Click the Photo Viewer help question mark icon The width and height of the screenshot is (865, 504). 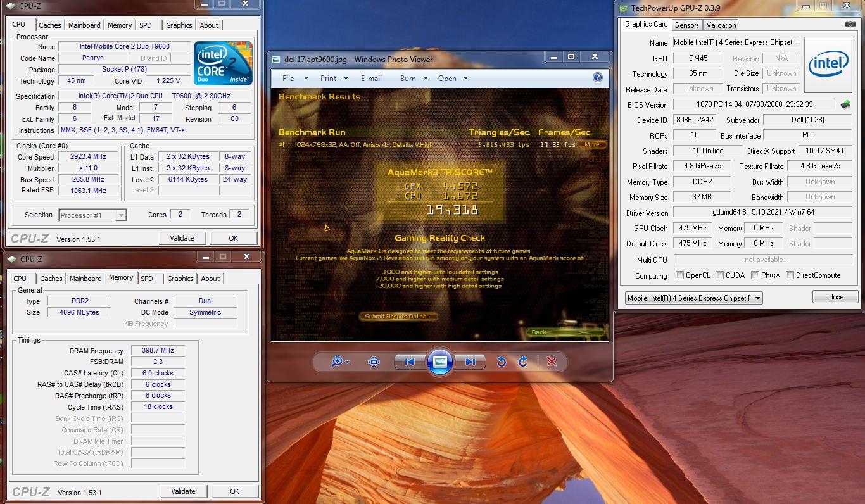pos(597,77)
